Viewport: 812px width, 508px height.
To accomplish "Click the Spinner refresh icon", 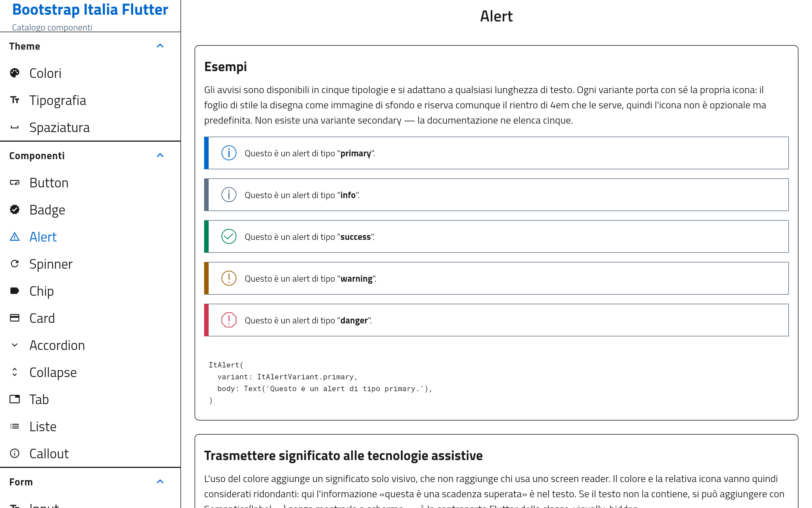I will (x=14, y=264).
